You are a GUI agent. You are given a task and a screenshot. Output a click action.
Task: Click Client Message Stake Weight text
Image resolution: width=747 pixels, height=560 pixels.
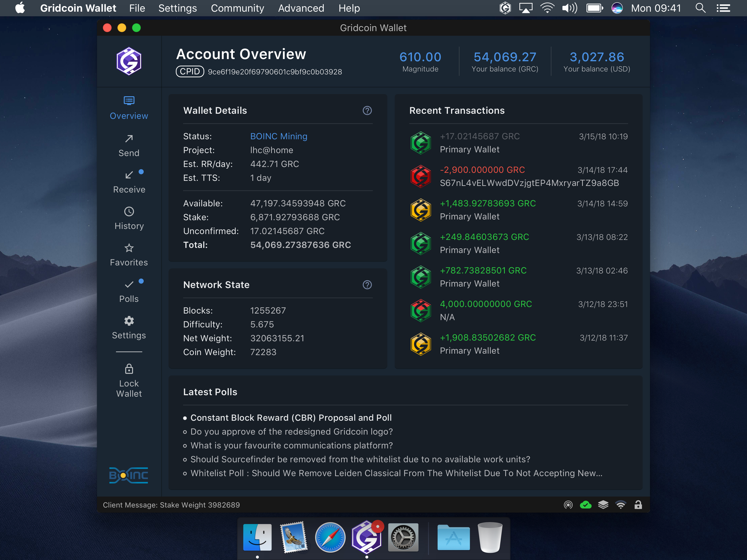[171, 505]
